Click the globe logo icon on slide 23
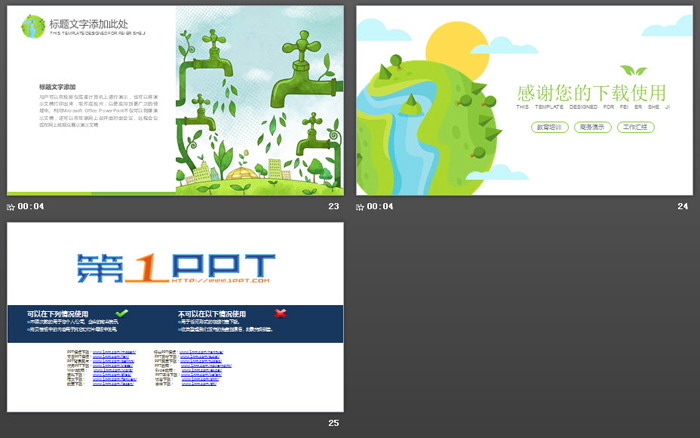The height and width of the screenshot is (438, 700). (x=33, y=26)
